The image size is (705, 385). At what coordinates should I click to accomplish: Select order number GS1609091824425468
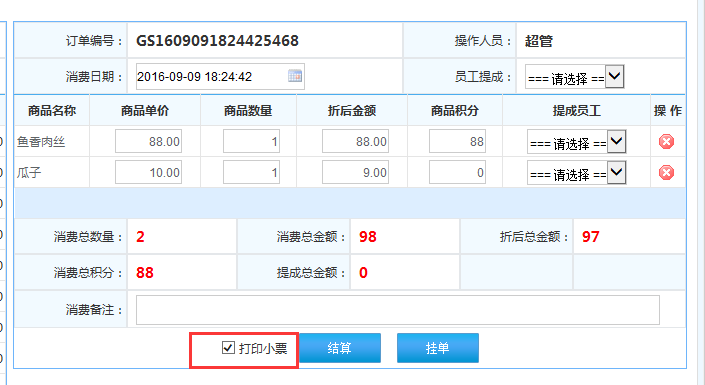(217, 41)
